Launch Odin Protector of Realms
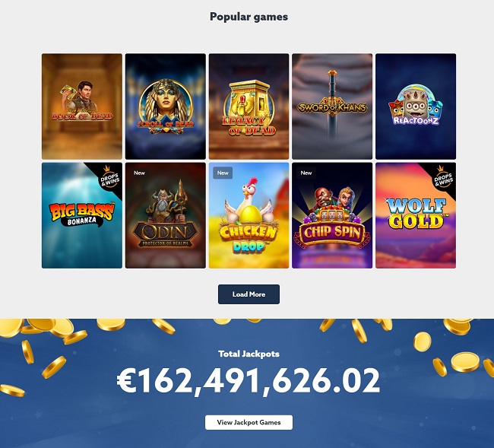This screenshot has height=448, width=494. (x=166, y=215)
